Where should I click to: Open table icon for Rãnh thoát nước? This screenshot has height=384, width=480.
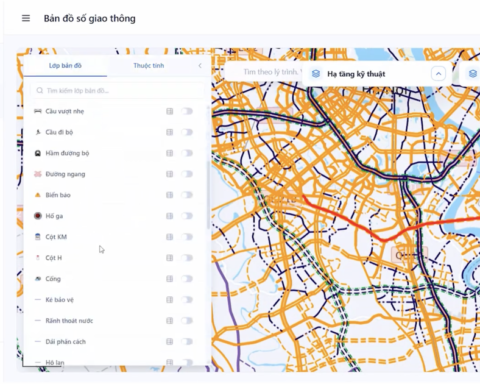(170, 321)
